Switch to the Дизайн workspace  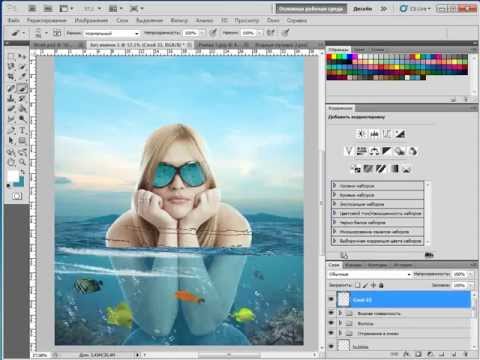tap(362, 9)
